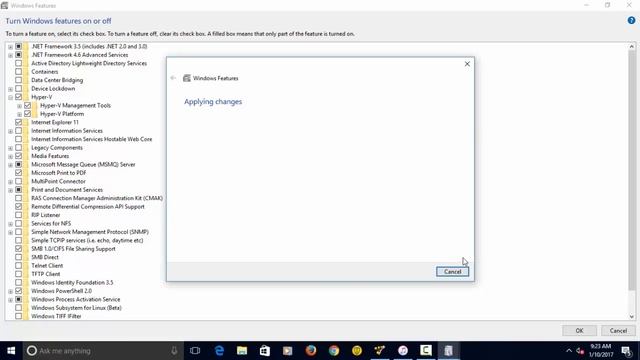
Task: Click the Cortana microphone icon
Action: coord(174,351)
